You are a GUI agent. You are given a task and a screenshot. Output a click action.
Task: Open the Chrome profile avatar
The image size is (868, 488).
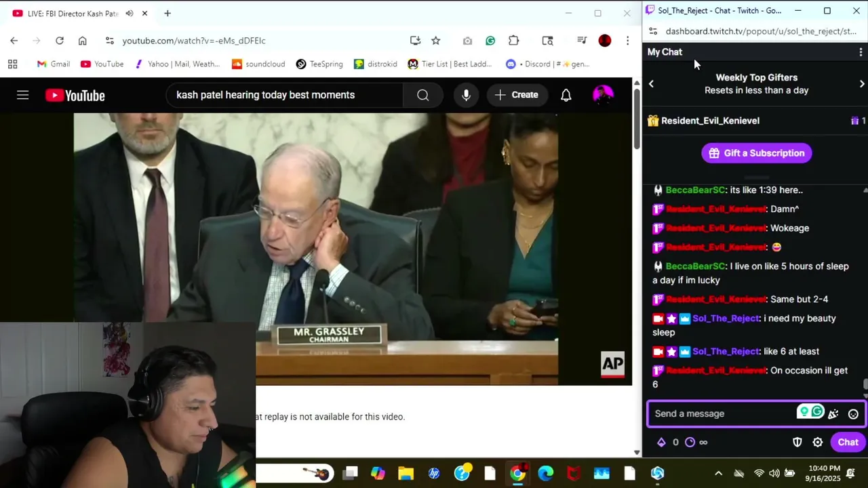pos(605,41)
